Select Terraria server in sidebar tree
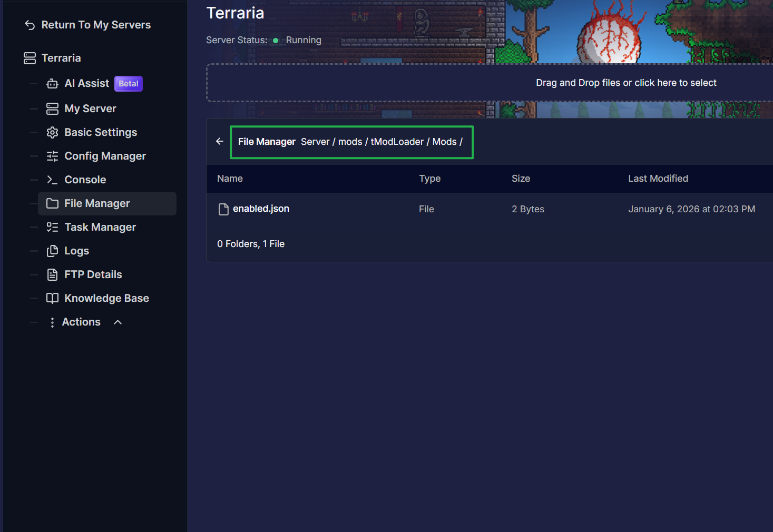 61,58
